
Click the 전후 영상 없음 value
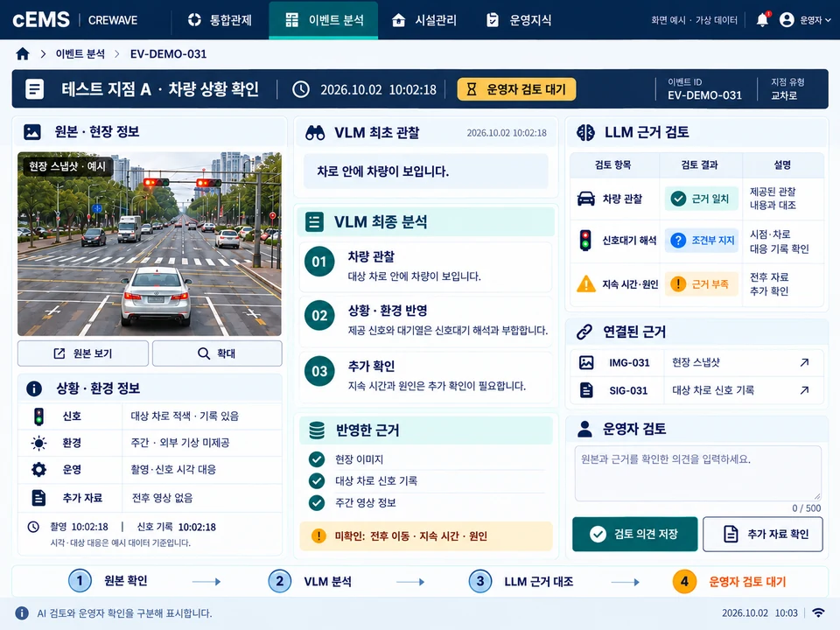click(163, 498)
